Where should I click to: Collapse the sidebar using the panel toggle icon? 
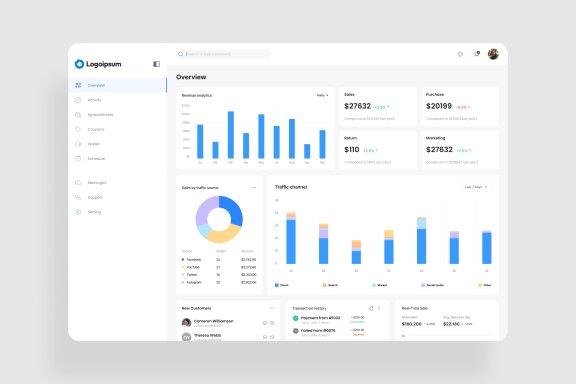pyautogui.click(x=156, y=64)
